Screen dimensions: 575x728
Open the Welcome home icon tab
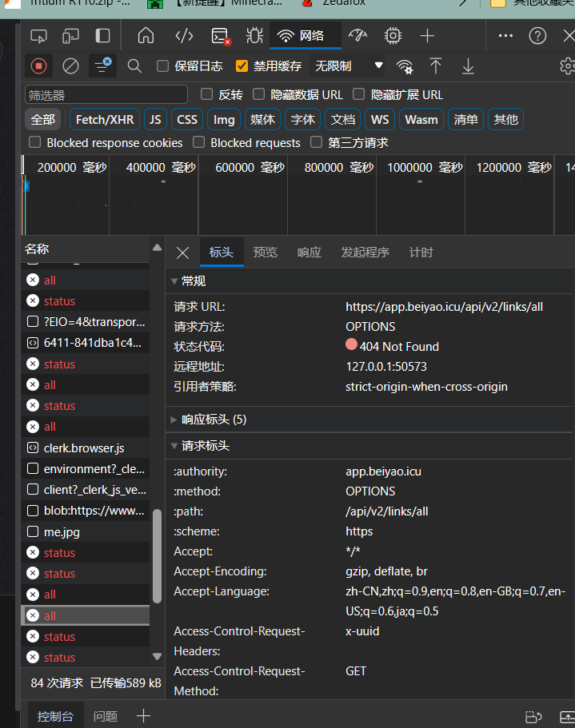coord(146,35)
